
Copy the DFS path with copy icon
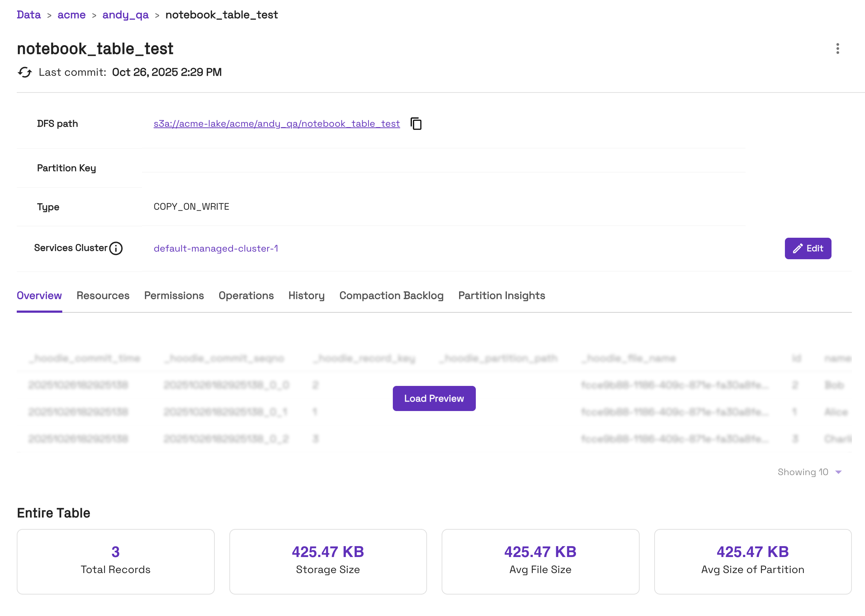[x=416, y=124]
